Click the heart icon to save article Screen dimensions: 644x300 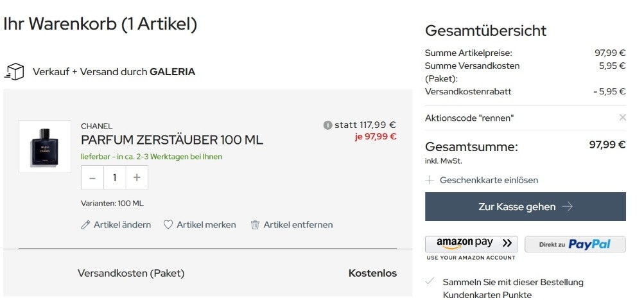coord(168,225)
